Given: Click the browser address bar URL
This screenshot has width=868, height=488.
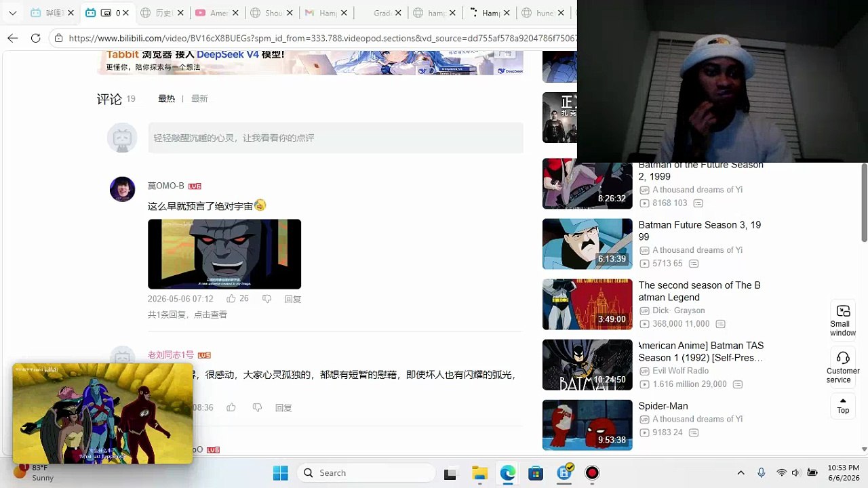Looking at the screenshot, I should [323, 38].
